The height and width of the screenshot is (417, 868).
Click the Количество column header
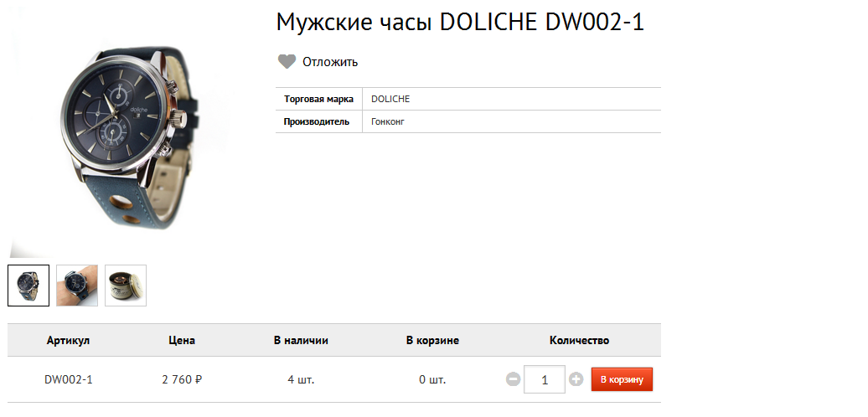tap(579, 340)
